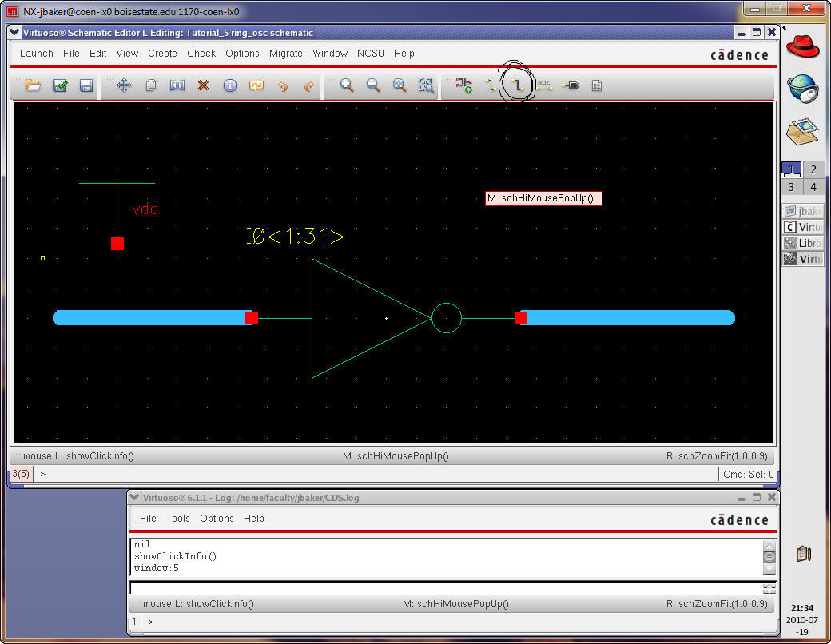Click the Create Wire Name abc icon

[544, 85]
